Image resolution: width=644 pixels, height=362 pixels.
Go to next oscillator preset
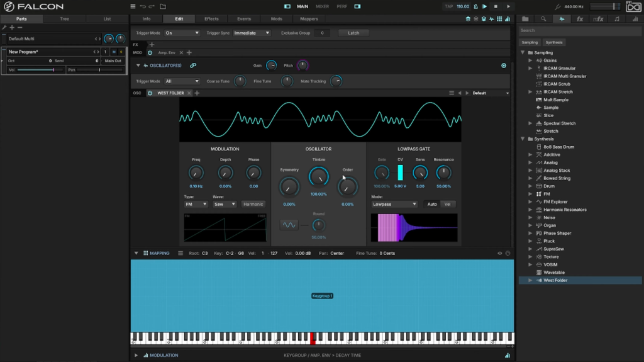click(467, 93)
